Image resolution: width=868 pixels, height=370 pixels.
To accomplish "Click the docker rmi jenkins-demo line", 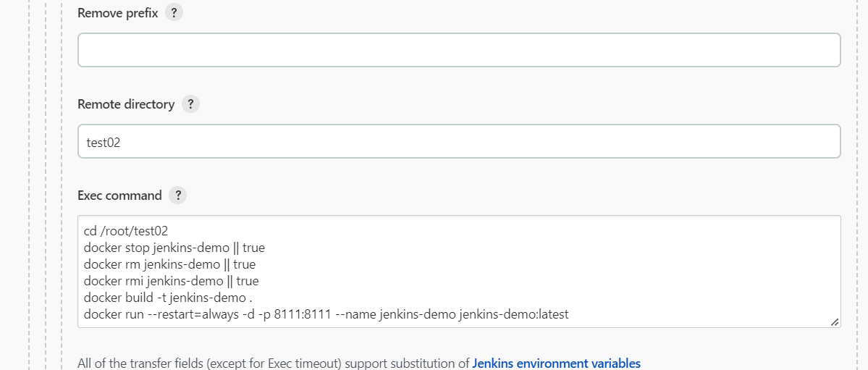I will point(171,281).
